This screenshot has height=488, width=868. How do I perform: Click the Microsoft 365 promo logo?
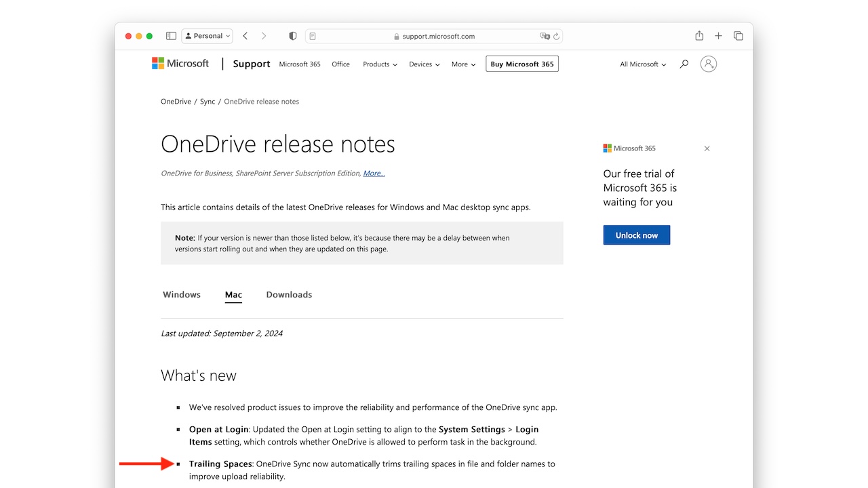pyautogui.click(x=629, y=148)
